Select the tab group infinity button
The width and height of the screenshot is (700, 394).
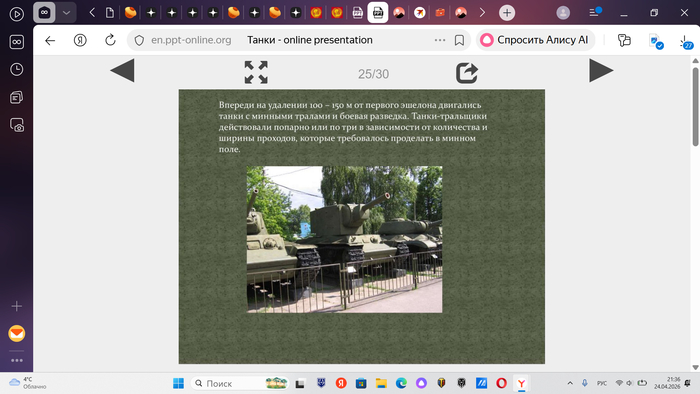click(44, 13)
